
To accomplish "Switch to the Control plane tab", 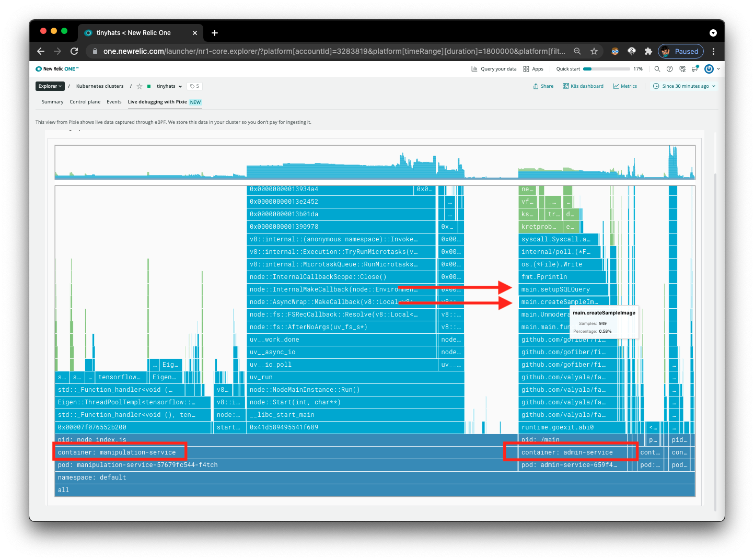I will click(x=85, y=102).
